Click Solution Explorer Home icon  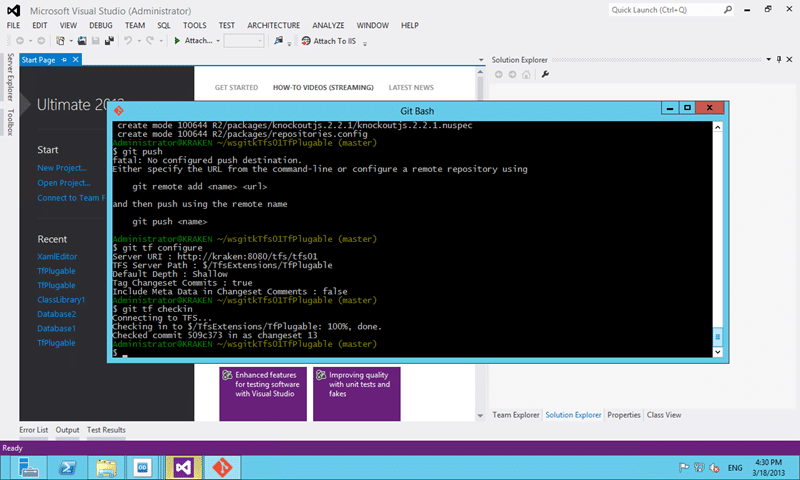pyautogui.click(x=526, y=74)
